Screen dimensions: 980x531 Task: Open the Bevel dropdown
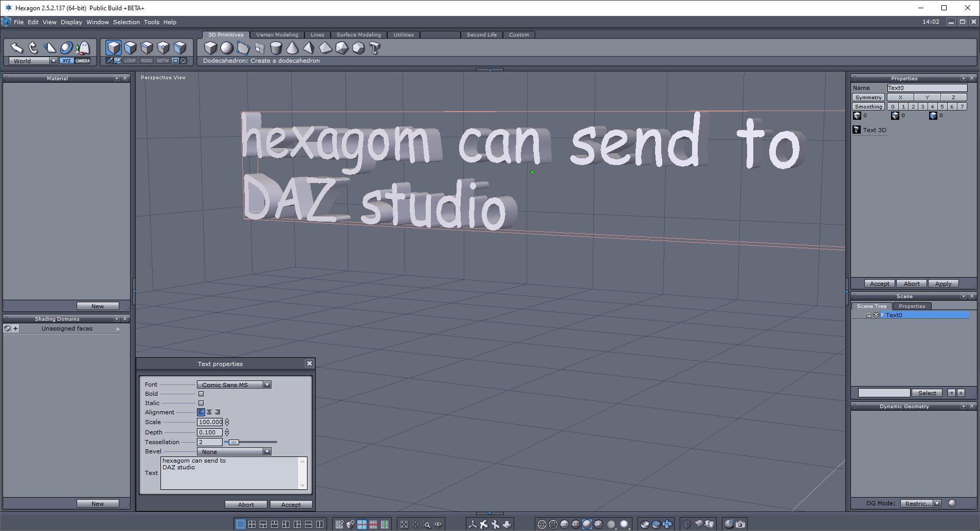click(x=234, y=451)
